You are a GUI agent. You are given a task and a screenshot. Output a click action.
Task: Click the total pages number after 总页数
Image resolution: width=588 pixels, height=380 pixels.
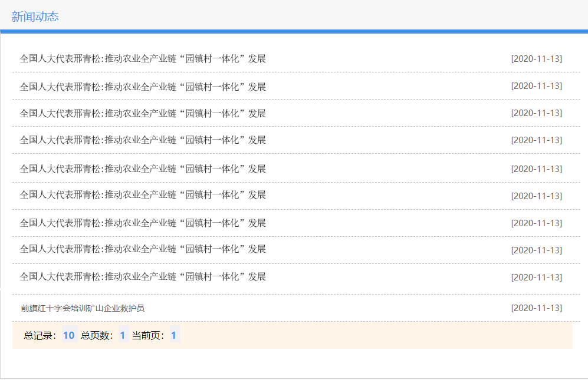(x=123, y=335)
